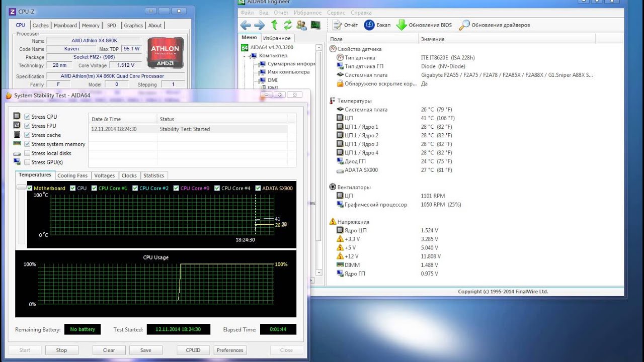The image size is (644, 362).
Task: Click the Вентиляторы fan section icon
Action: [x=333, y=187]
